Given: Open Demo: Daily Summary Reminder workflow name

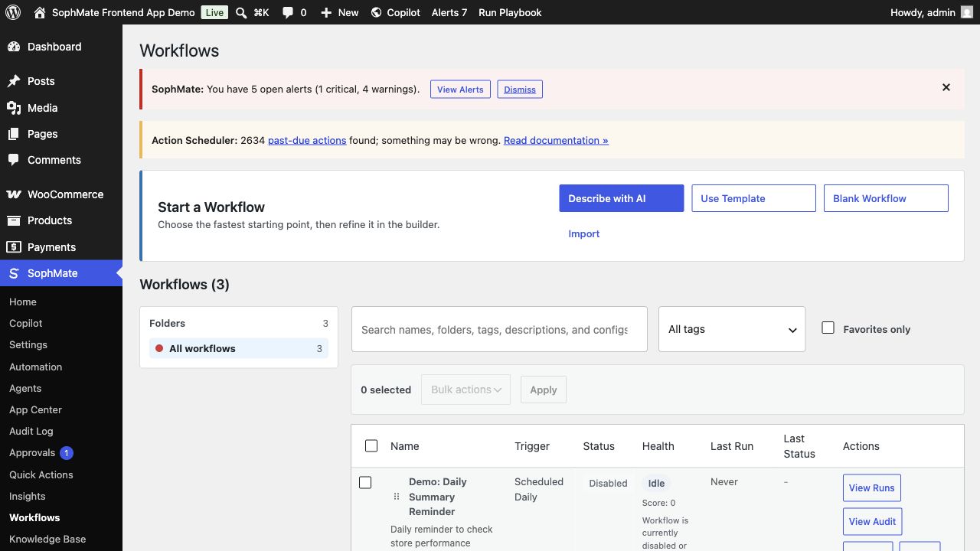Looking at the screenshot, I should point(438,497).
